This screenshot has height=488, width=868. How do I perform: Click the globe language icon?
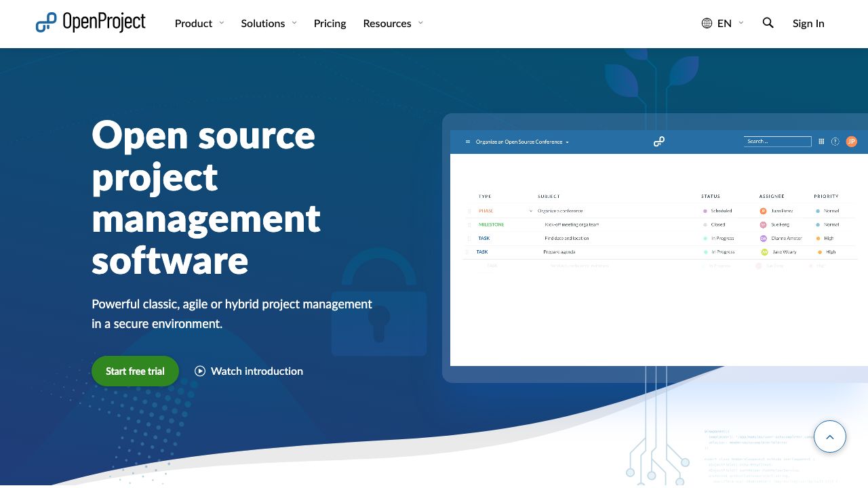pos(707,23)
